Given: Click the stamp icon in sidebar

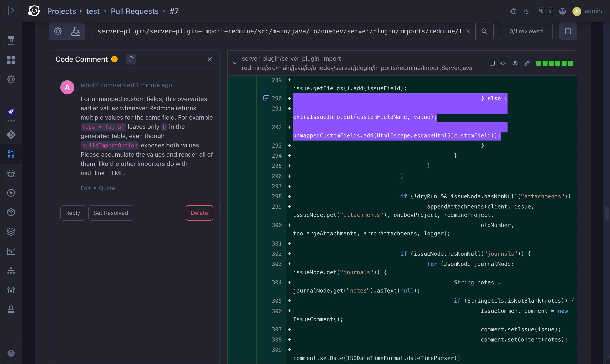Looking at the screenshot, I should pos(11,309).
